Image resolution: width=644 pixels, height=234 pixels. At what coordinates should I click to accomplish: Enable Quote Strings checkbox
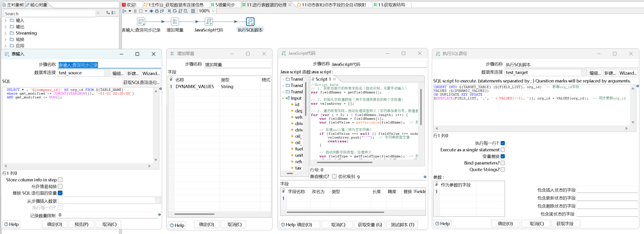click(503, 169)
